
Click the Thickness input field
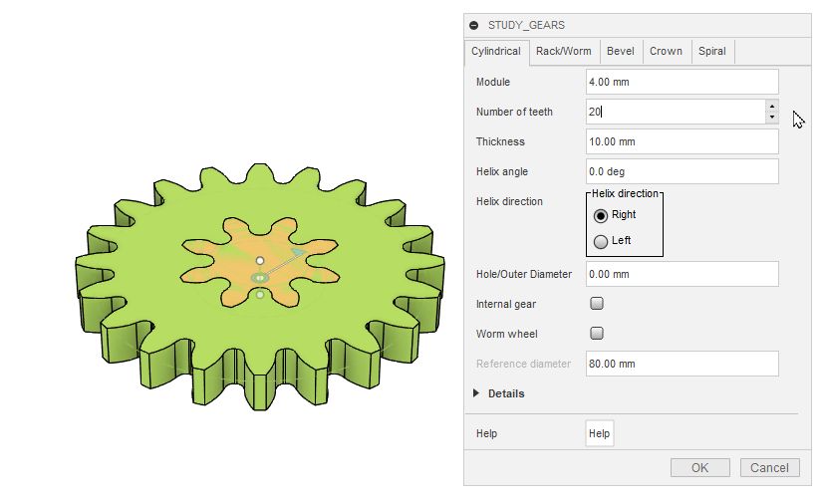coord(682,141)
